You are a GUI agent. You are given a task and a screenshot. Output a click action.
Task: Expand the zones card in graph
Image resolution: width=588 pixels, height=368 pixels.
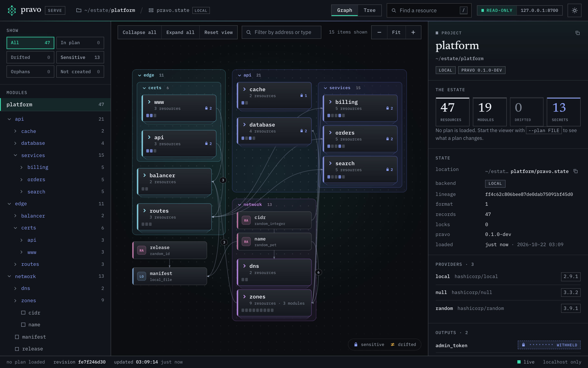tap(244, 296)
